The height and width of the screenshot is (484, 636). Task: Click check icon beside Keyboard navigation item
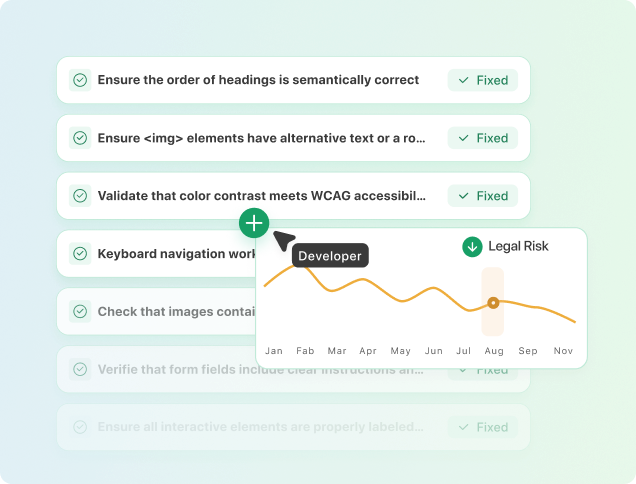click(80, 254)
